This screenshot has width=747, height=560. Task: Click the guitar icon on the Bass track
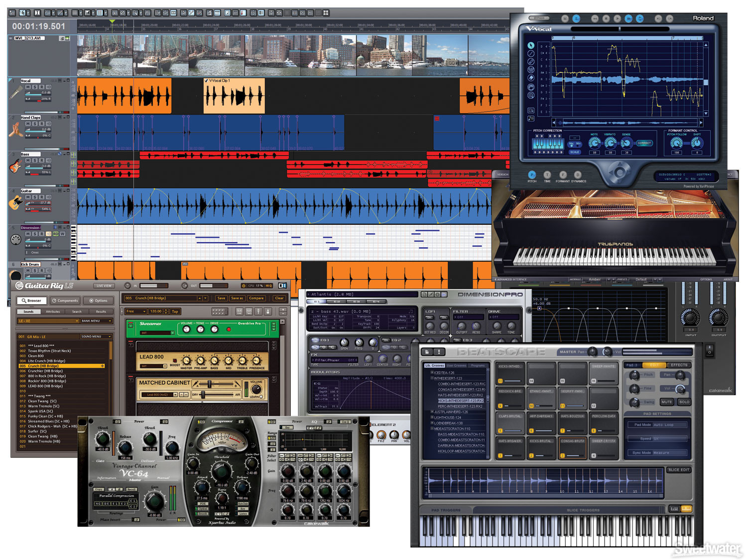point(15,166)
